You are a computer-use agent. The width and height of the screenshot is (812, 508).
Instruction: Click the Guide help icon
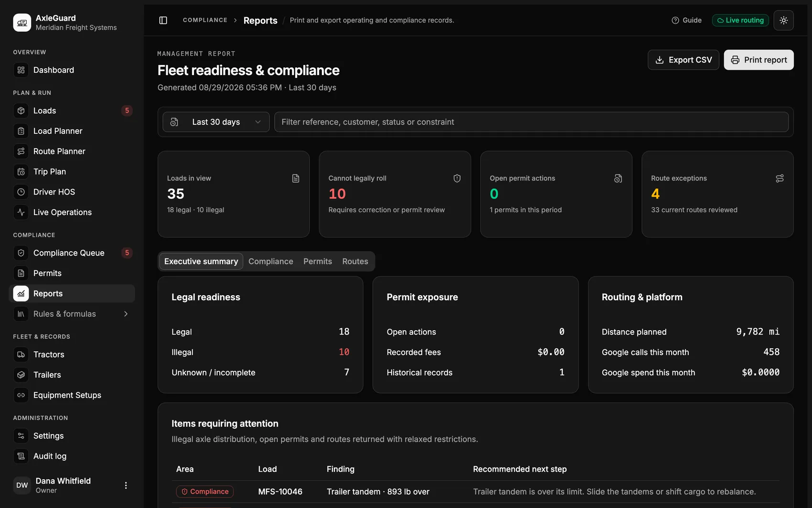[x=675, y=20]
